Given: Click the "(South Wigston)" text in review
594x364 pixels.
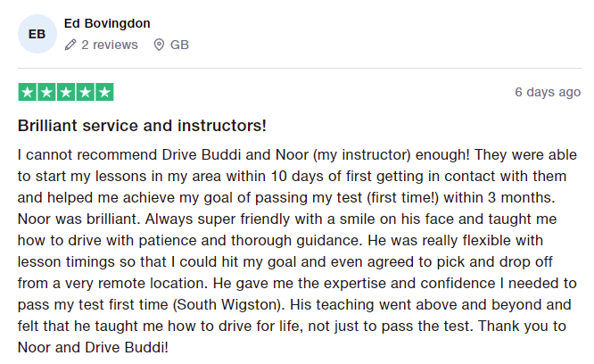Looking at the screenshot, I should [229, 302].
